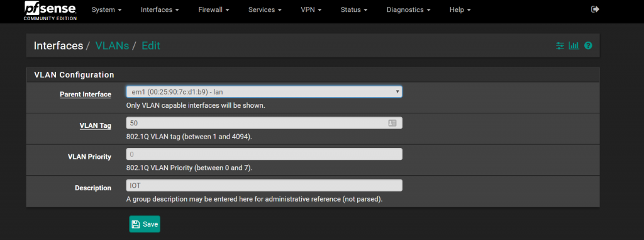Click the VLAN Tag input field

coord(264,123)
